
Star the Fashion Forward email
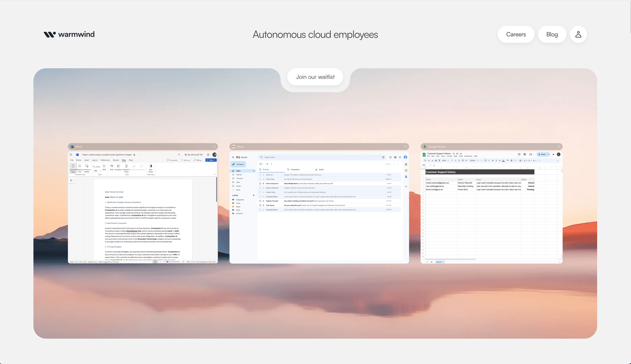click(x=263, y=201)
